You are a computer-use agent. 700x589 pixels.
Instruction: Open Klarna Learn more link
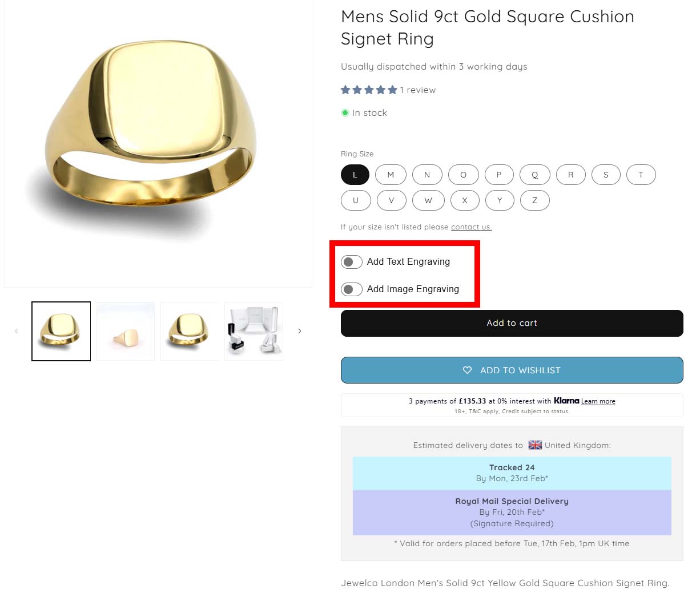click(x=598, y=401)
